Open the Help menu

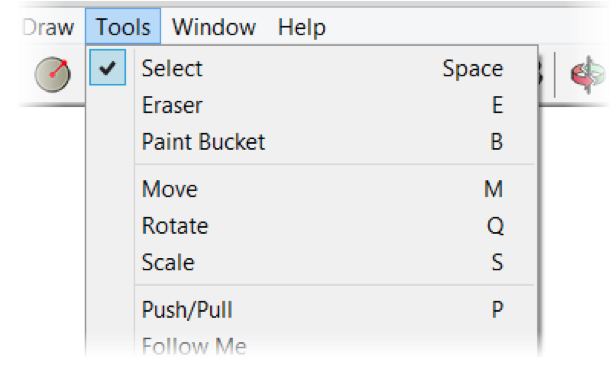click(x=302, y=28)
